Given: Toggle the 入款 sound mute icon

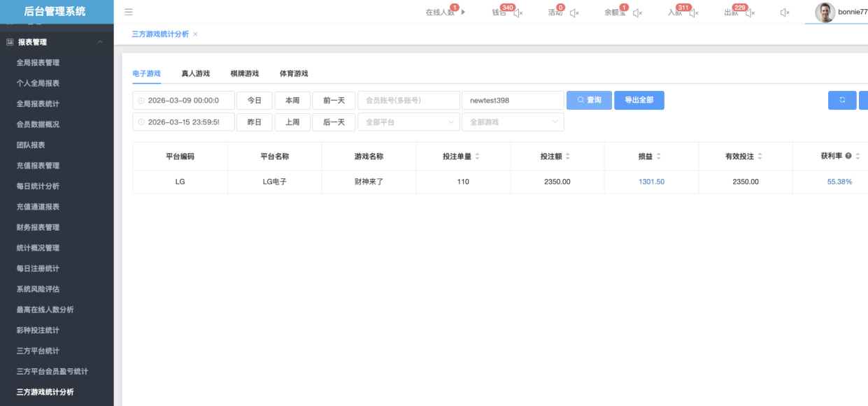Looking at the screenshot, I should click(x=693, y=13).
